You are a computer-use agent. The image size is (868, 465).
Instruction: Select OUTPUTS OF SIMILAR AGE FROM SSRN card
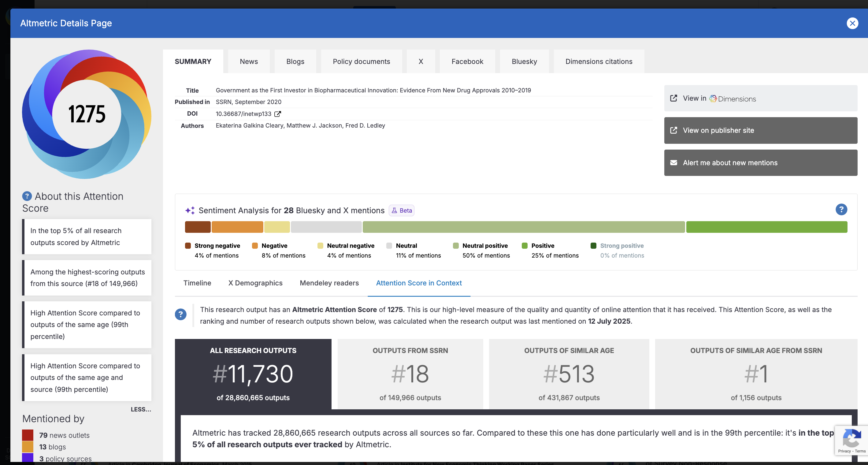(x=756, y=374)
